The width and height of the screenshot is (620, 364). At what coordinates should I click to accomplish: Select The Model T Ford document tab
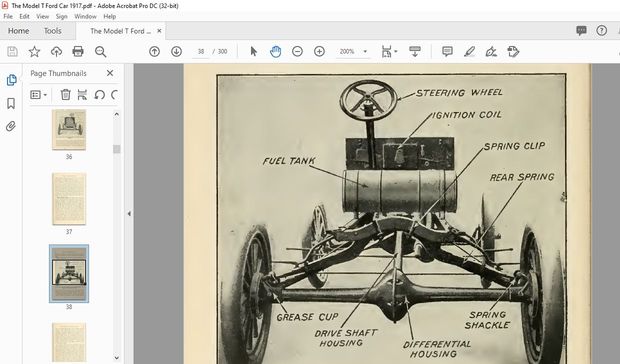120,31
